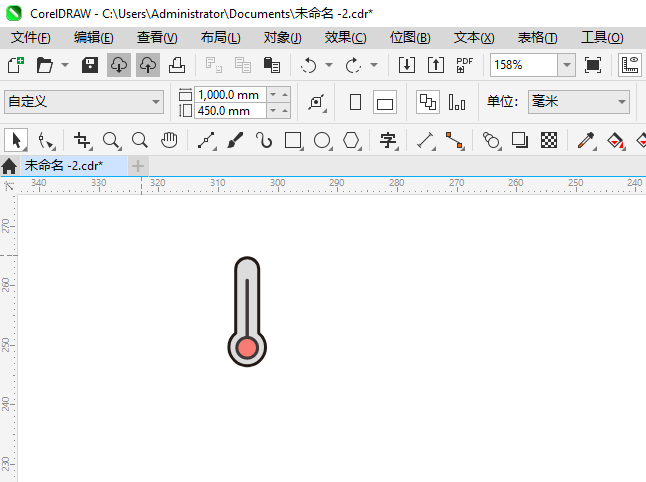This screenshot has width=646, height=482.
Task: Decrease page height with down stepper
Action: 273,111
